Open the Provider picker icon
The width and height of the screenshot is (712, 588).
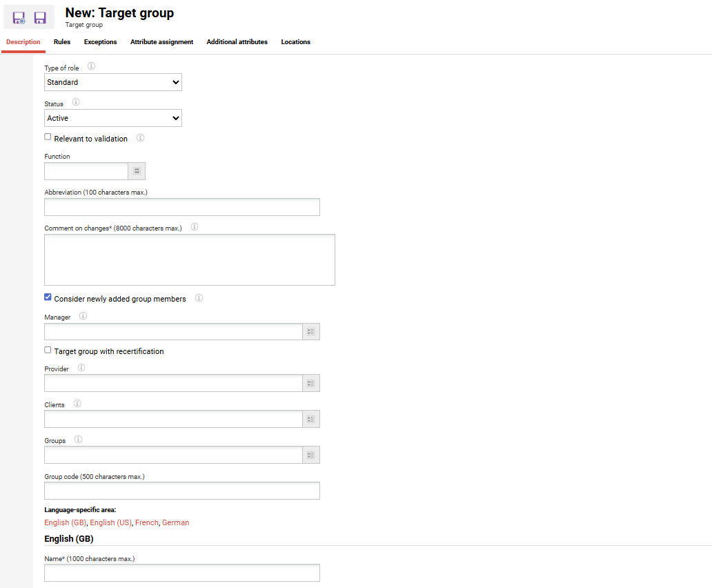click(x=310, y=383)
